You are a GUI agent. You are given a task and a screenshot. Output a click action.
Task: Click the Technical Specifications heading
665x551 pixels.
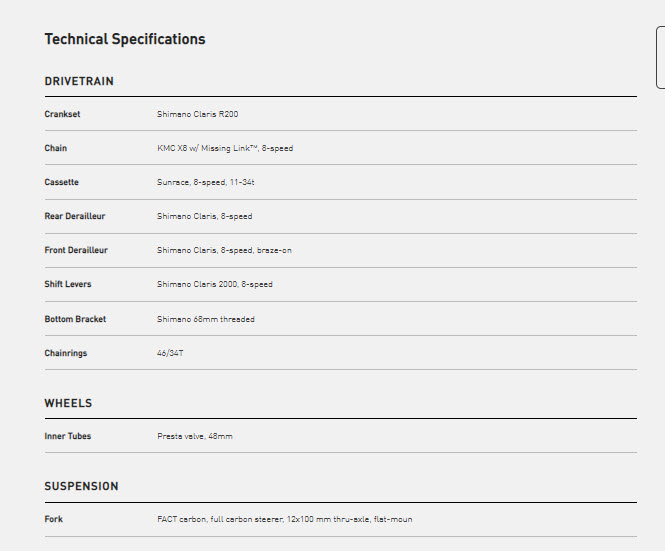tap(125, 39)
